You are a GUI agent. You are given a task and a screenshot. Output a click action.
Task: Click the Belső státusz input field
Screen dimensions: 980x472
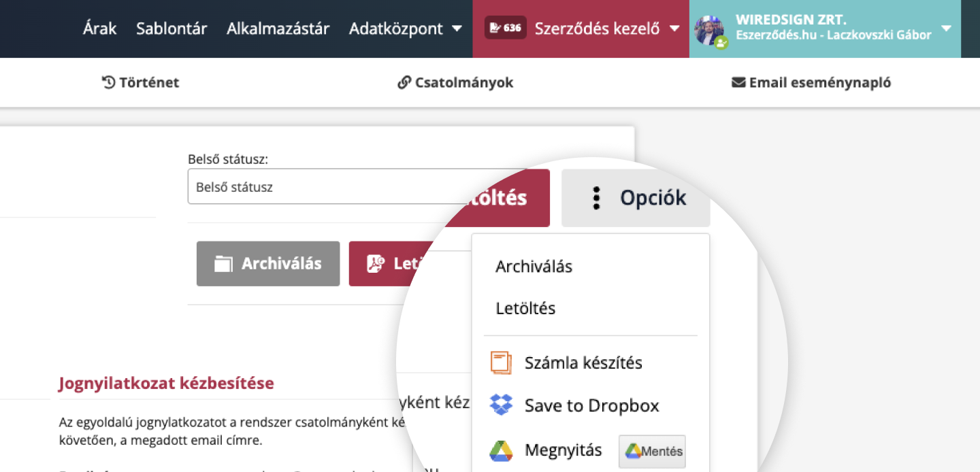[x=306, y=186]
